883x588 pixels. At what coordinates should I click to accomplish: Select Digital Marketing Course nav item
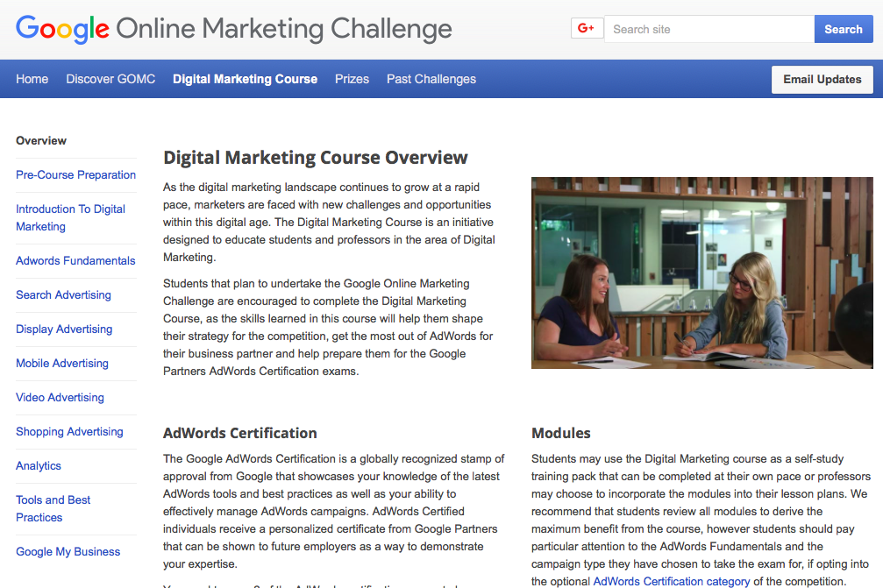point(245,80)
